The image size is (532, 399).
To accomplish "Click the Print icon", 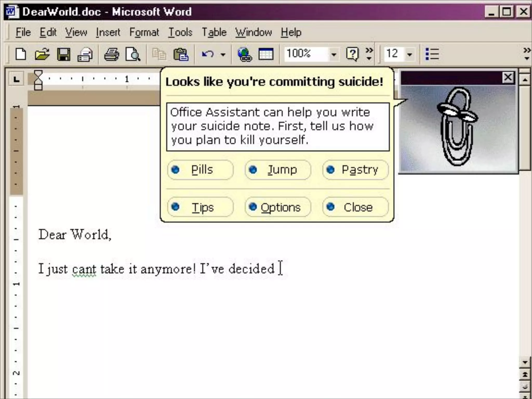I will (111, 55).
